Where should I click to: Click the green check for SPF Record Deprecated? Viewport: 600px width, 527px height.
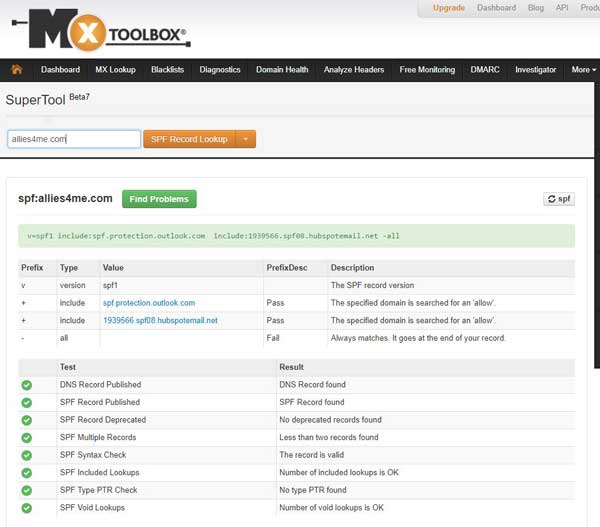[26, 420]
